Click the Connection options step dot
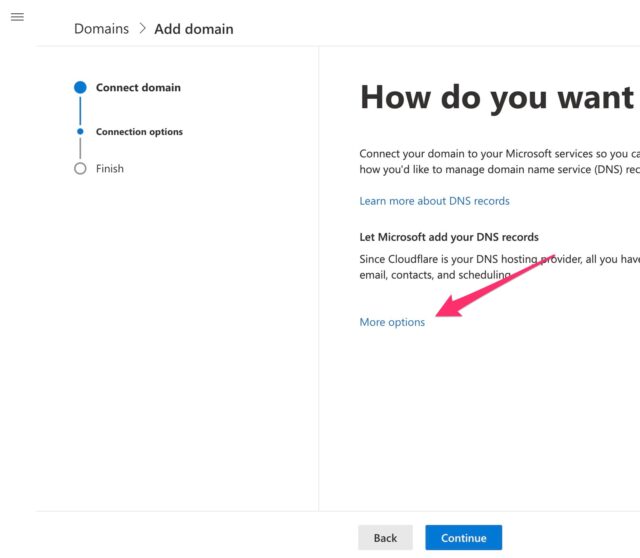The height and width of the screenshot is (558, 640). (x=80, y=131)
